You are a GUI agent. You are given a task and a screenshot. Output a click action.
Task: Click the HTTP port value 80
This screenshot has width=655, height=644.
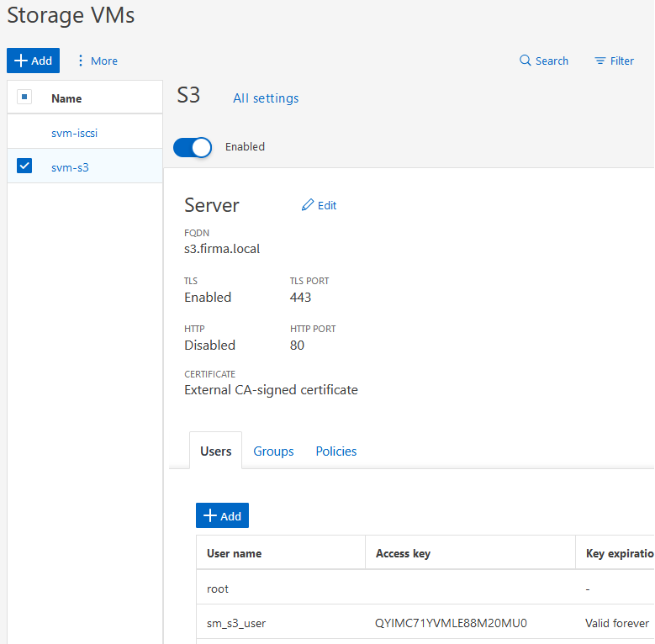point(297,346)
